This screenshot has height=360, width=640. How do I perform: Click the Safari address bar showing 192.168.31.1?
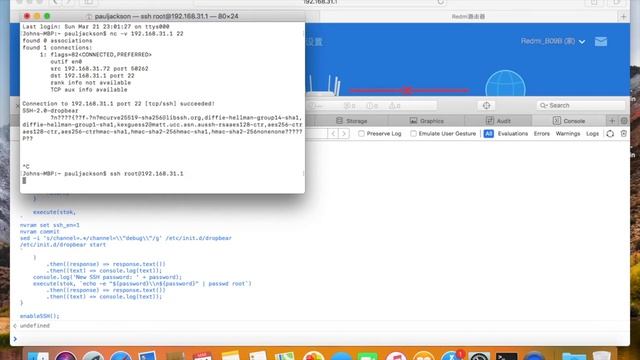(320, 2)
